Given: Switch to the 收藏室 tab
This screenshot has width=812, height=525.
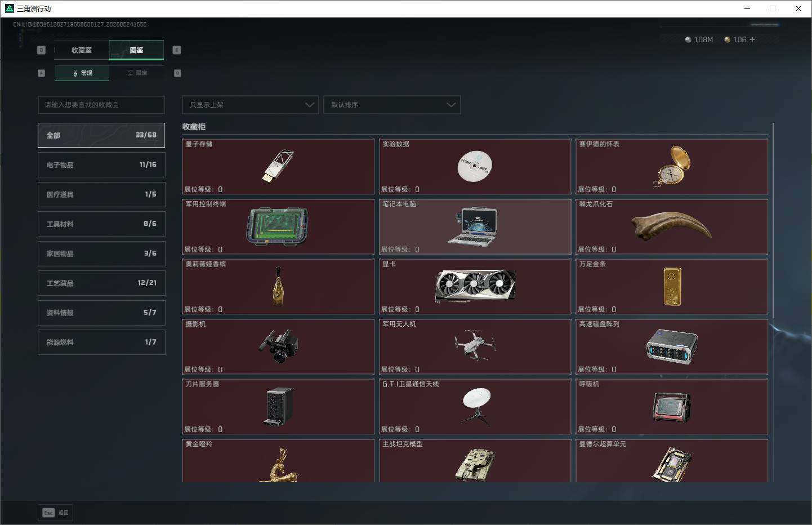Looking at the screenshot, I should [82, 50].
